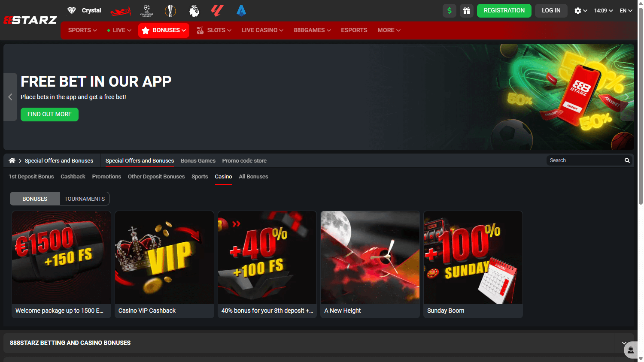Click the Serie A league icon
The height and width of the screenshot is (362, 644).
tap(241, 11)
